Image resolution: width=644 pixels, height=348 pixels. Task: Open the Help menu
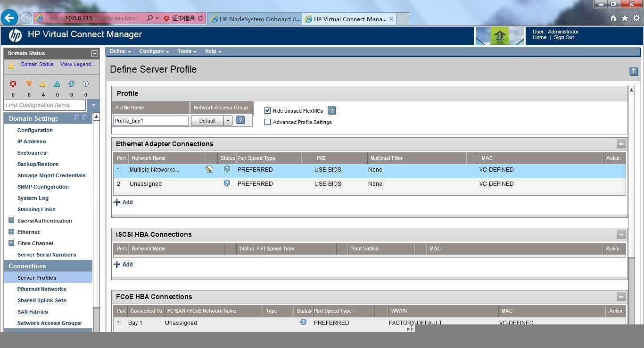213,51
